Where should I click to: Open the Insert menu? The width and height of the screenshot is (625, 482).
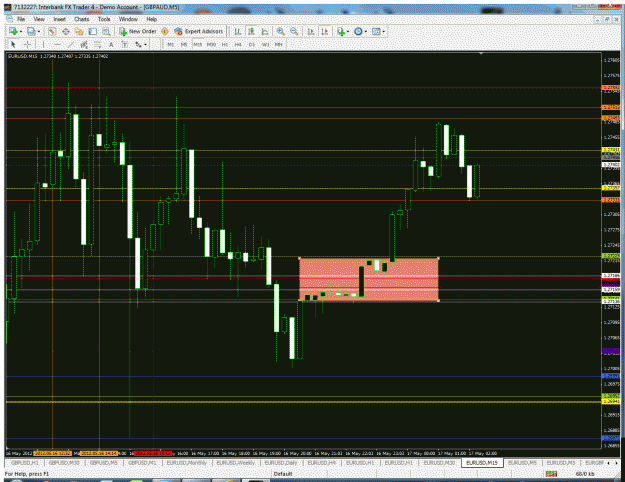(x=59, y=19)
